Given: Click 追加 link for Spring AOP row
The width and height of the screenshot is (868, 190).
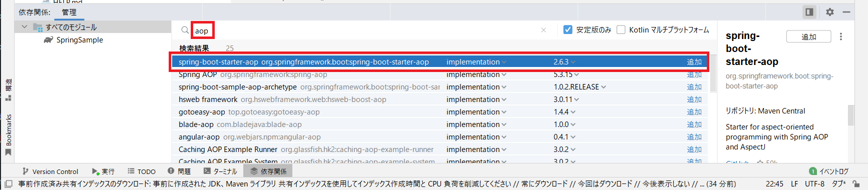Looking at the screenshot, I should [x=694, y=74].
